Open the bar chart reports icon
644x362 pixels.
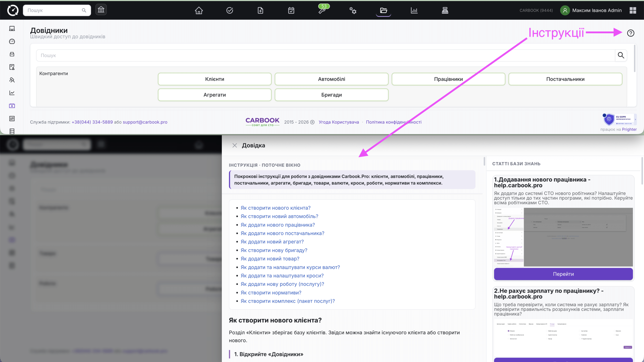(414, 10)
